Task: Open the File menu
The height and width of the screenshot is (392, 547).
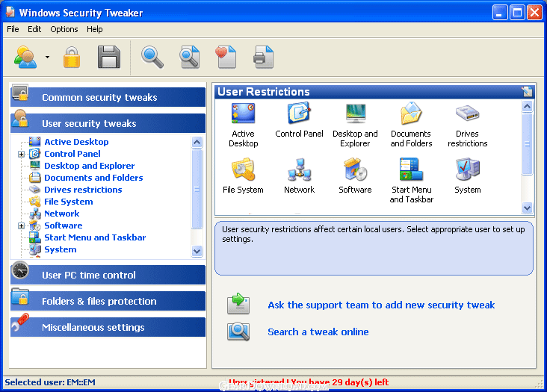Action: [x=13, y=29]
